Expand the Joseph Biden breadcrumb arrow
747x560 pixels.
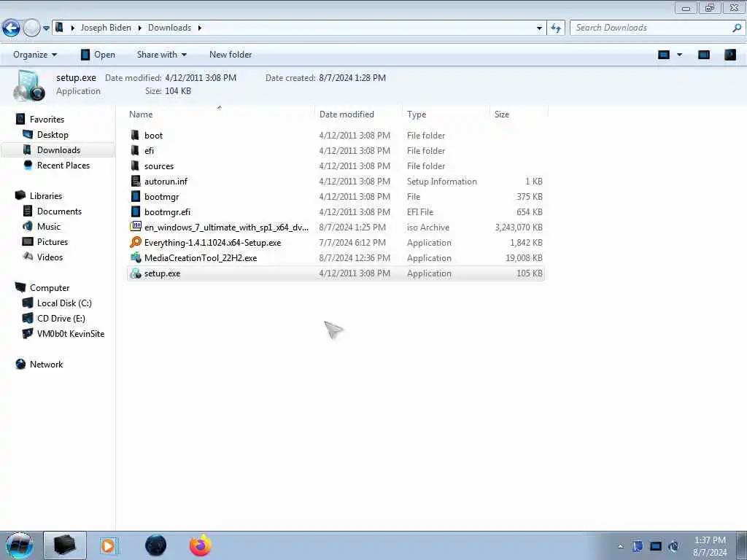pos(139,28)
